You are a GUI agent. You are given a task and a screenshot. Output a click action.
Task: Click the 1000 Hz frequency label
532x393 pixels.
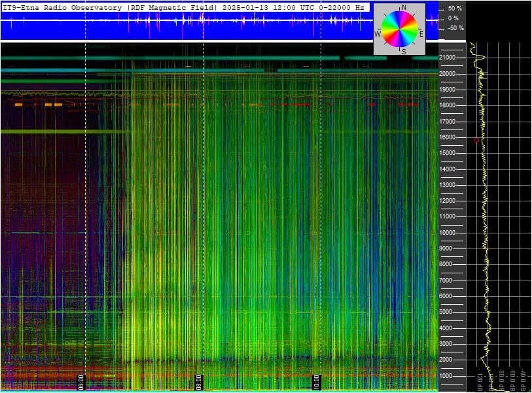(x=448, y=375)
